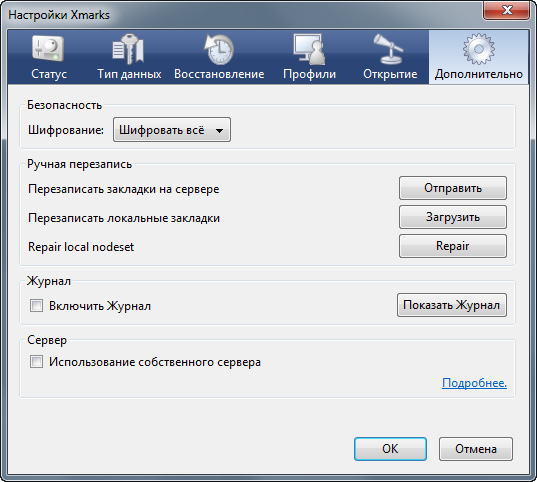Switch to the Профили tab label
The height and width of the screenshot is (482, 537).
(310, 74)
